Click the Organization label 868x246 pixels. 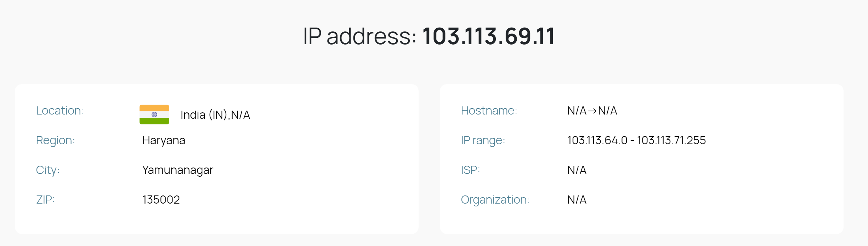click(495, 200)
